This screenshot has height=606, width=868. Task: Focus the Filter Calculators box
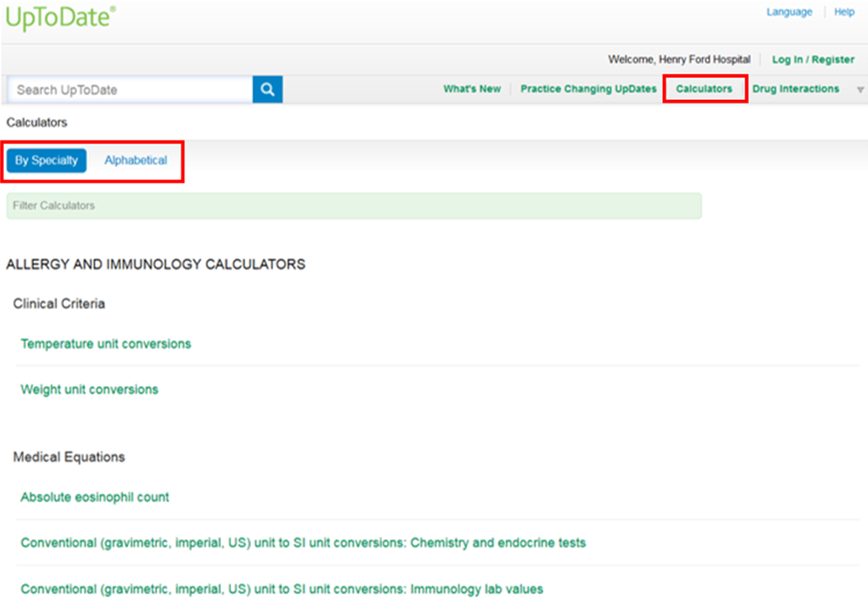pyautogui.click(x=353, y=205)
